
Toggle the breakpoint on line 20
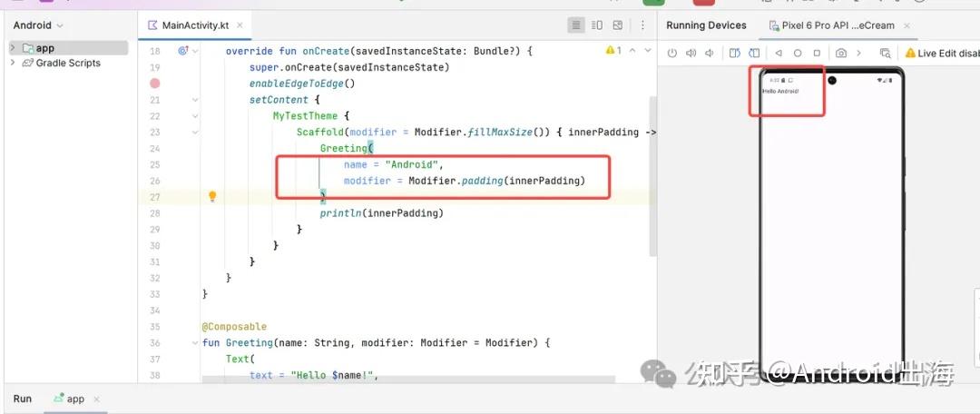[154, 84]
